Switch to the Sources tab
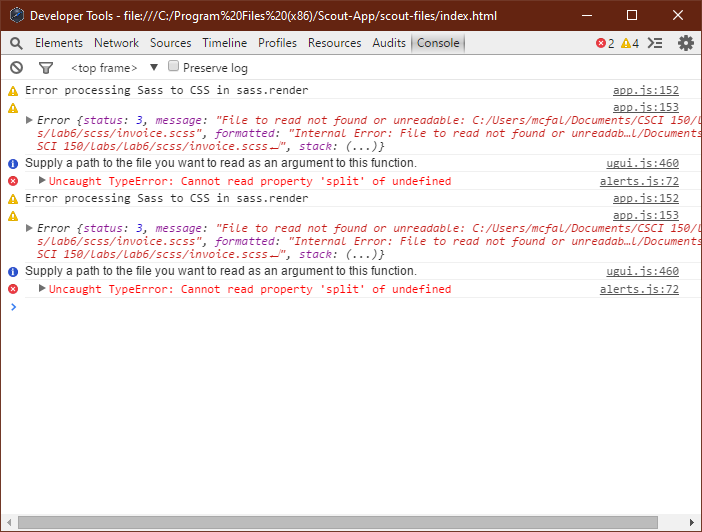The height and width of the screenshot is (532, 702). click(171, 43)
